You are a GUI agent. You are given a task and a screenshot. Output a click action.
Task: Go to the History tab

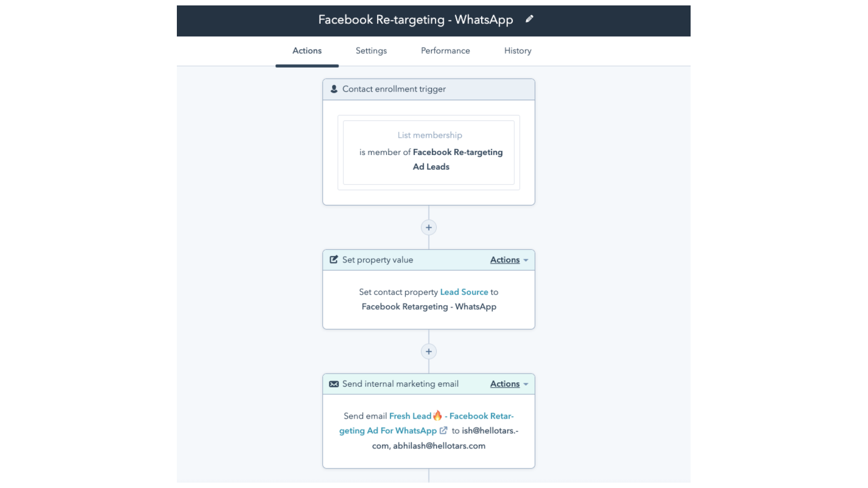[518, 50]
